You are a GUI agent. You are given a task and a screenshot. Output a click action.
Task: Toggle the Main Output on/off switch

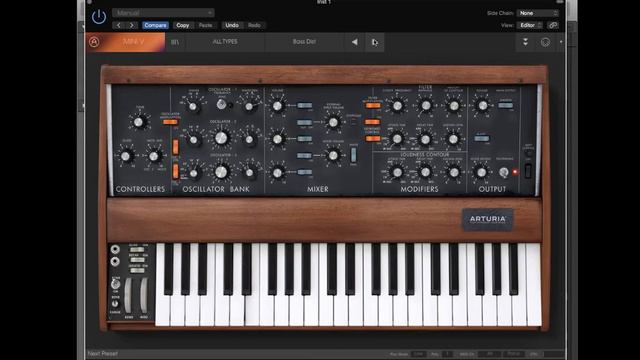505,105
